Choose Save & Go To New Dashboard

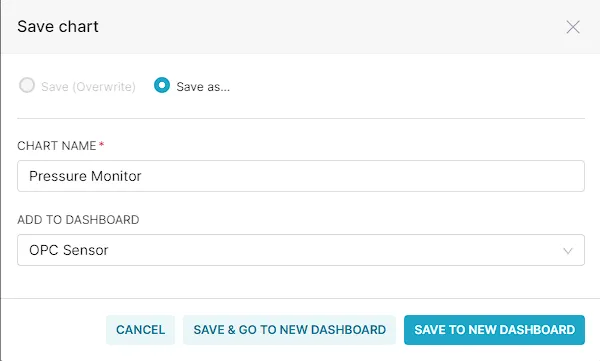(290, 330)
